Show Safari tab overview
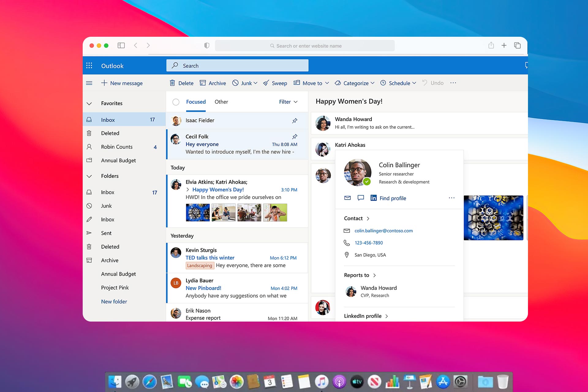588x392 pixels. tap(517, 45)
